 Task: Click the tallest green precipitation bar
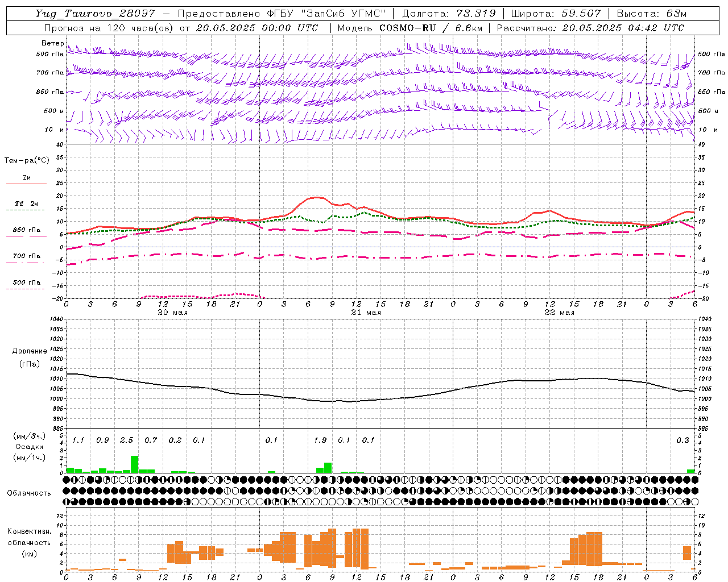(135, 464)
